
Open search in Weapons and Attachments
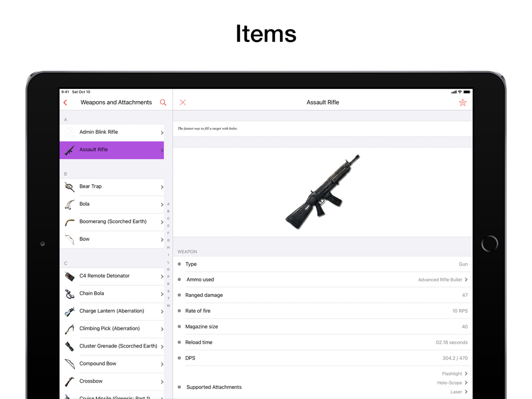tap(163, 103)
